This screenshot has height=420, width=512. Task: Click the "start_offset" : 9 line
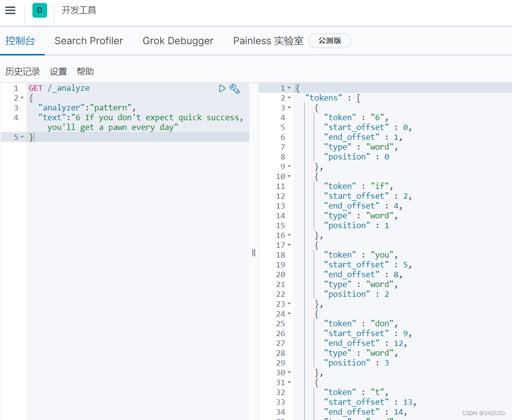click(368, 334)
